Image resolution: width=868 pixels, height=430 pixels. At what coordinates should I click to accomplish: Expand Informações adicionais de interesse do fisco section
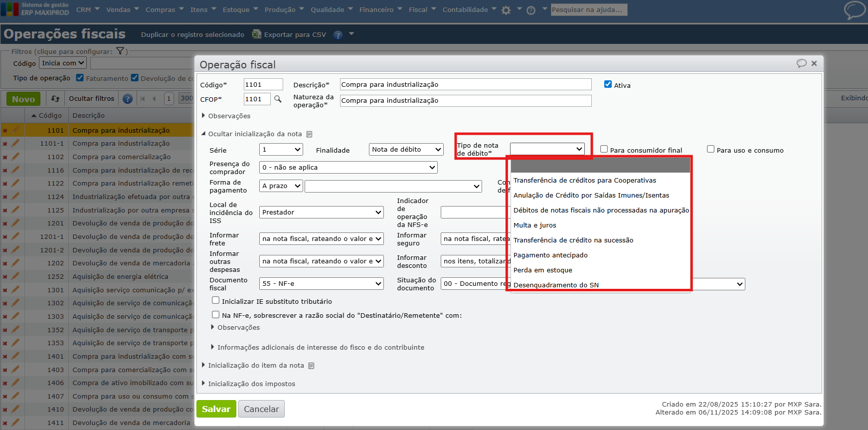(318, 347)
